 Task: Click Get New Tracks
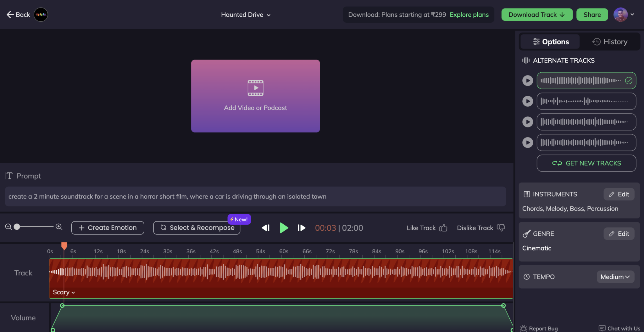pyautogui.click(x=586, y=163)
